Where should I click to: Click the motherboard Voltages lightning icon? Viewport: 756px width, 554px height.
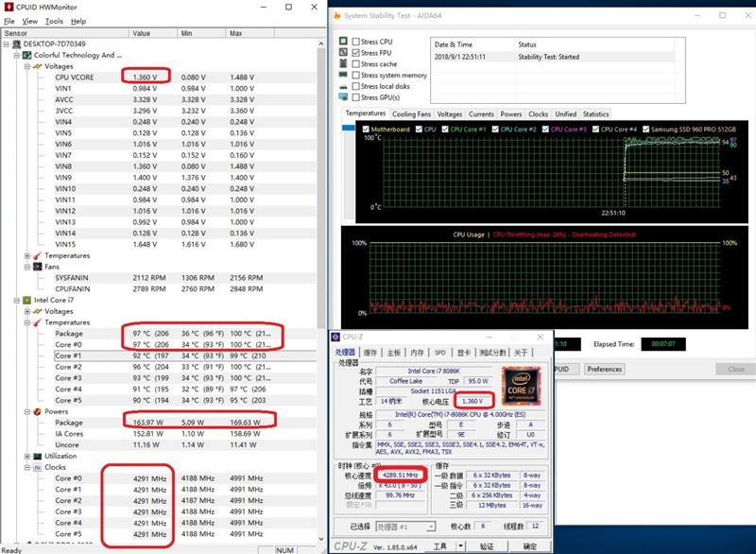38,66
